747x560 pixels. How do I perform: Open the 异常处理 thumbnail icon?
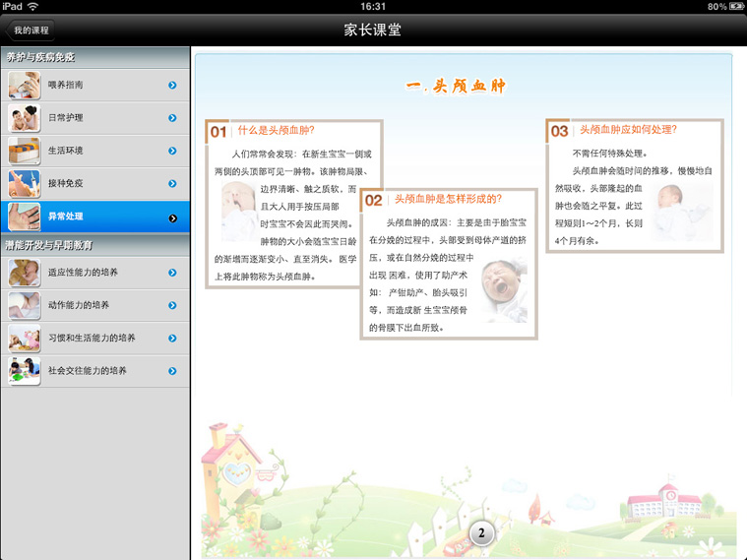[x=25, y=217]
